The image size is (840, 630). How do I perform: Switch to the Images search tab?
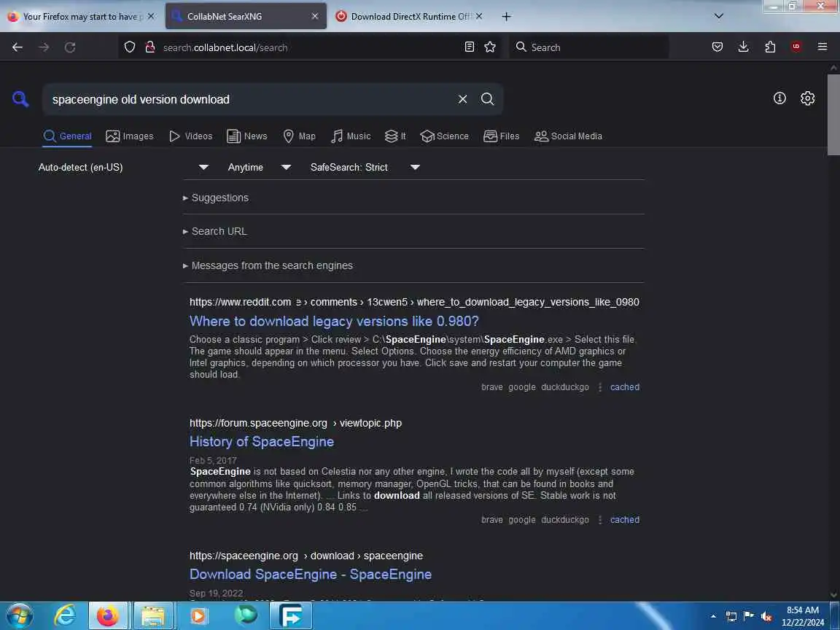130,136
